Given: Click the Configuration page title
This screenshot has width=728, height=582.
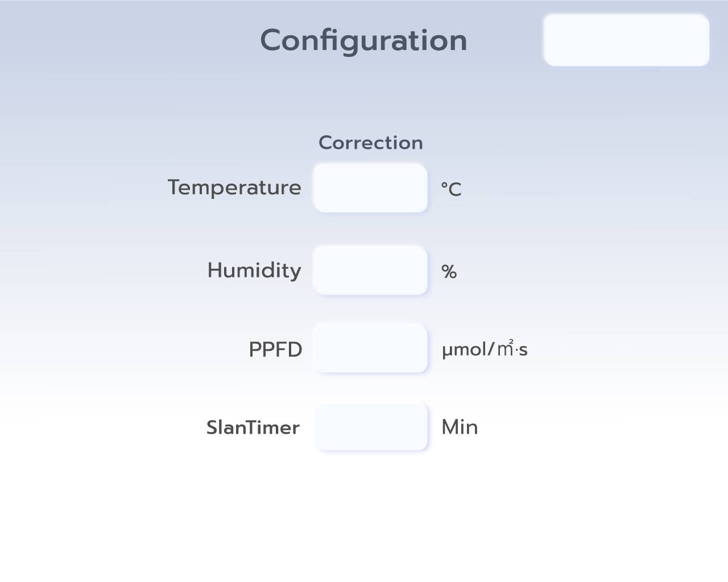Looking at the screenshot, I should tap(363, 40).
